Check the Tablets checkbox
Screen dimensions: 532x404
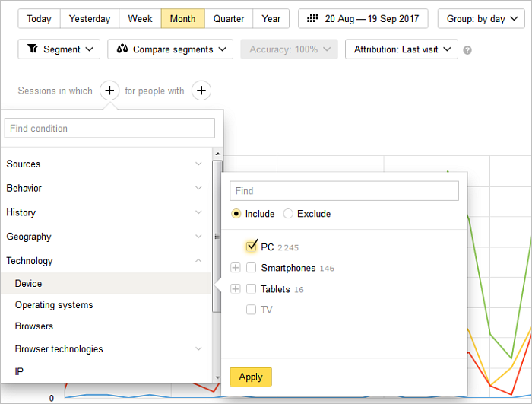252,289
